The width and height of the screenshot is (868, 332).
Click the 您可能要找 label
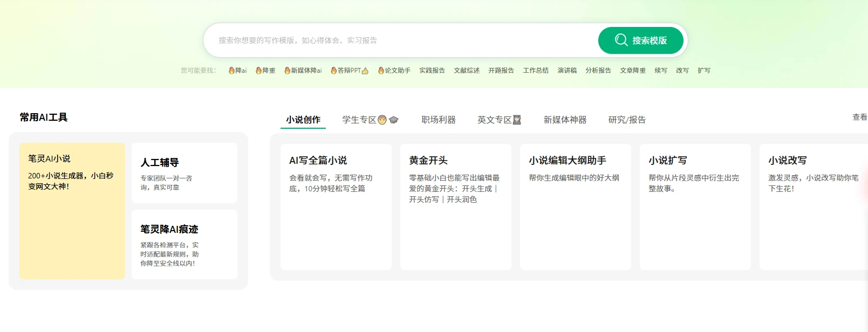click(x=198, y=71)
